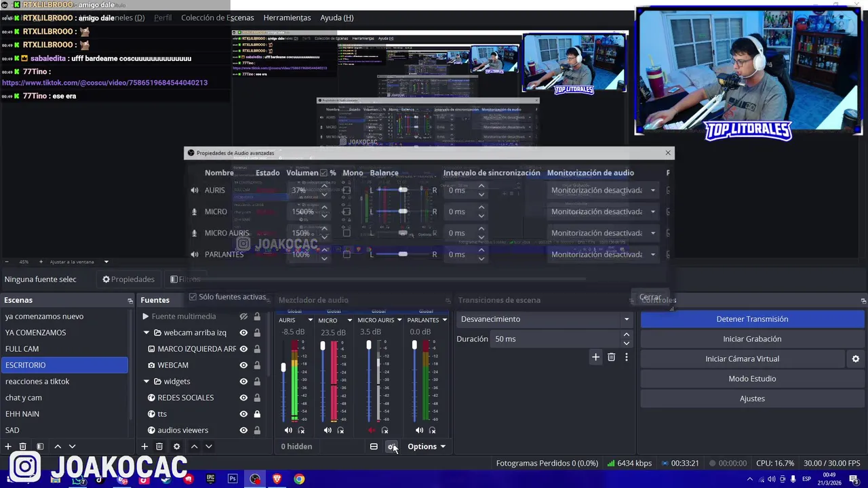This screenshot has width=868, height=488.
Task: Click Modo Estudio button
Action: [752, 379]
